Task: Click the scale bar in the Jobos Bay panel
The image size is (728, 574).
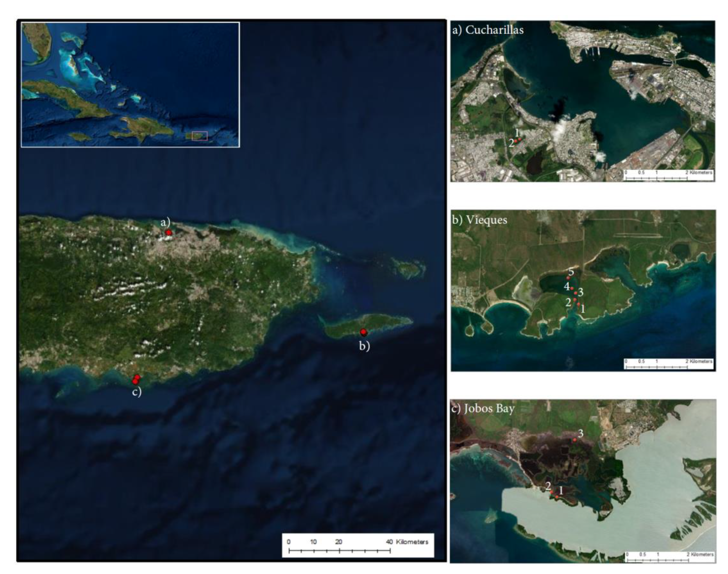Action: tap(658, 561)
